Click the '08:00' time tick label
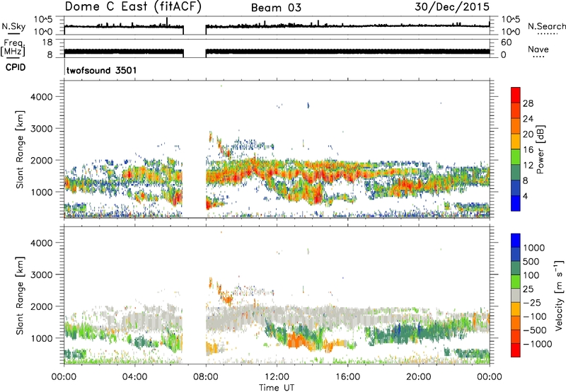The height and width of the screenshot is (392, 566). [x=206, y=377]
